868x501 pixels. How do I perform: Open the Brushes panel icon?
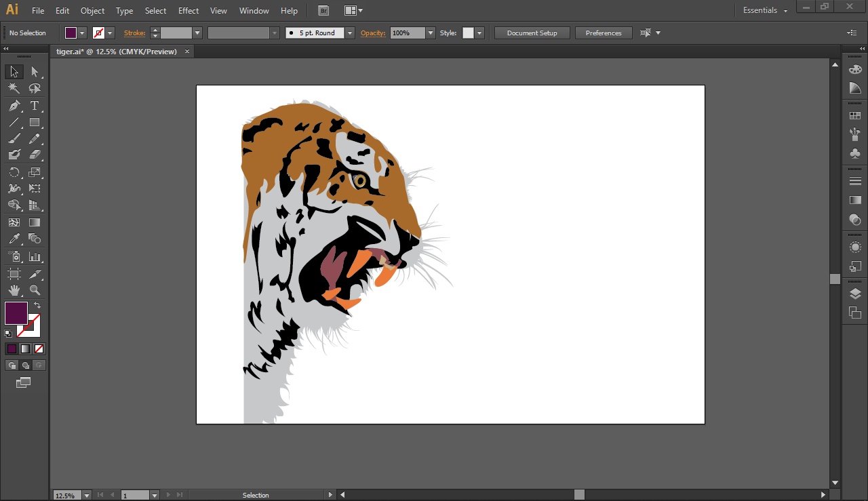[x=855, y=135]
